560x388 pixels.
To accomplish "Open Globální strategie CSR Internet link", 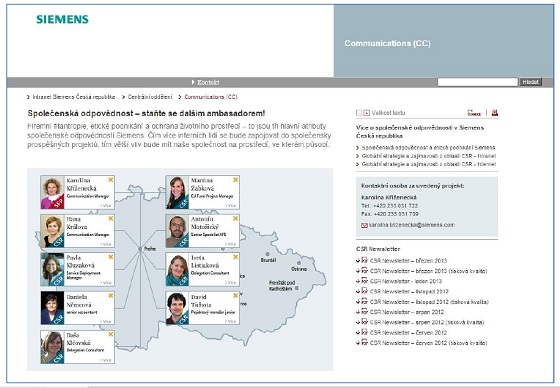I will tap(429, 164).
